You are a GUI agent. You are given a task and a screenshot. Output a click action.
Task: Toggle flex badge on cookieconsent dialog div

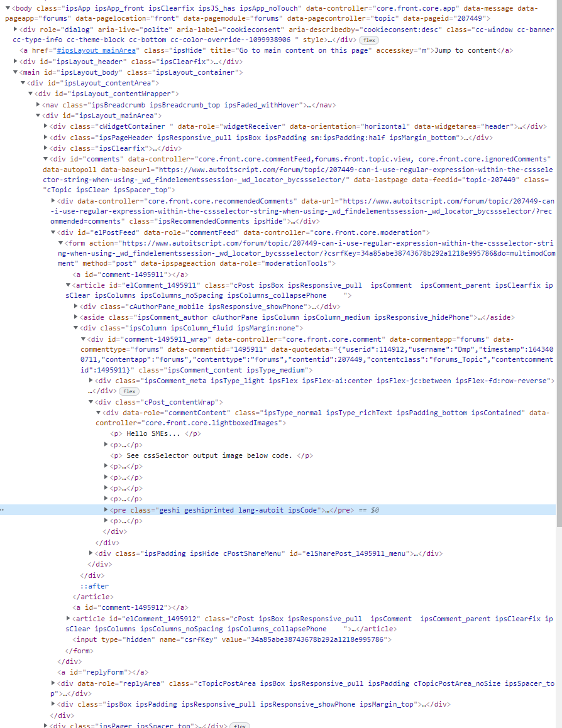(370, 40)
